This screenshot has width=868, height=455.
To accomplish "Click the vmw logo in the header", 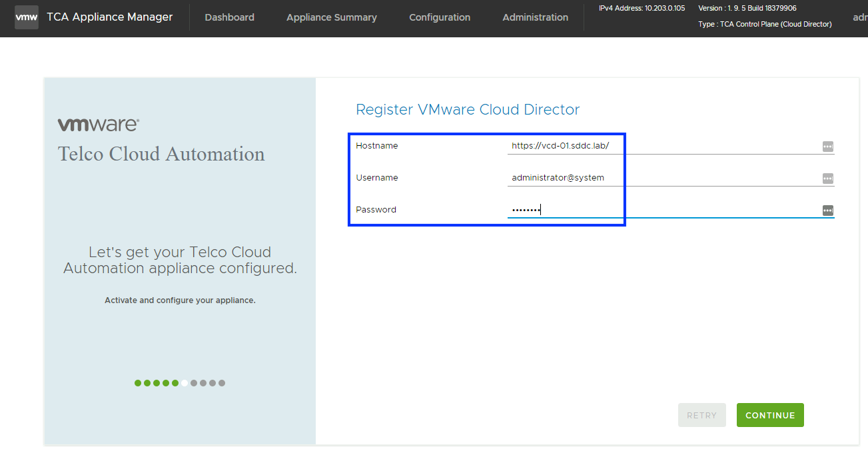I will point(27,17).
